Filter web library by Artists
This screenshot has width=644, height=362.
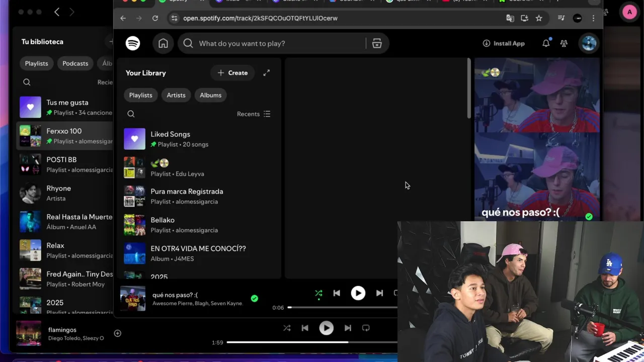click(176, 95)
